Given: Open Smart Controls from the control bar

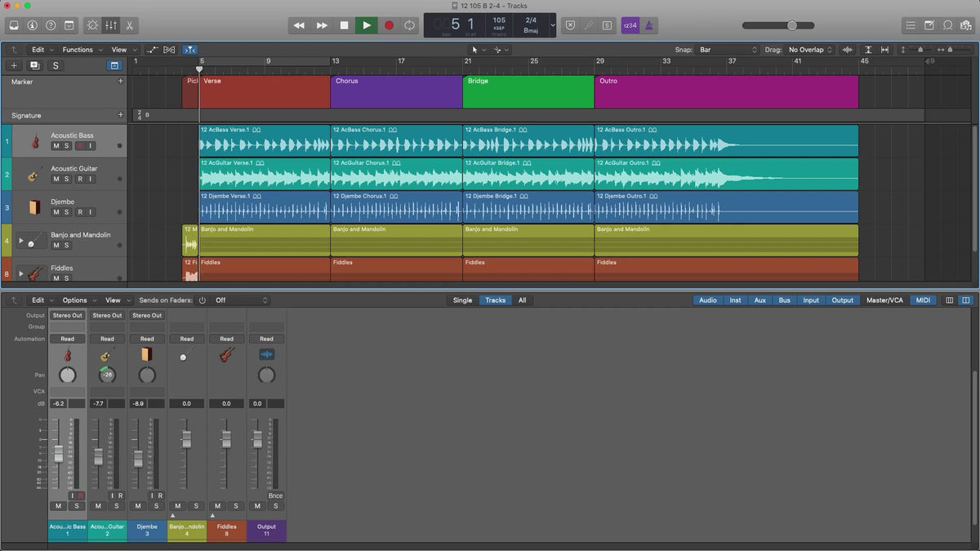Looking at the screenshot, I should point(91,26).
